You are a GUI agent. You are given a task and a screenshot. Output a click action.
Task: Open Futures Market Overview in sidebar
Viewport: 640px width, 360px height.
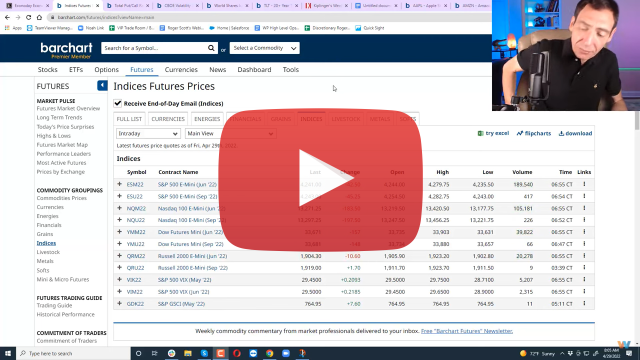[x=68, y=109]
